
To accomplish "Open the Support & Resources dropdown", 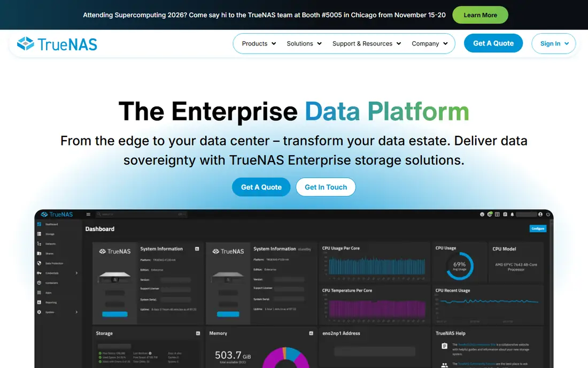I will click(x=367, y=43).
